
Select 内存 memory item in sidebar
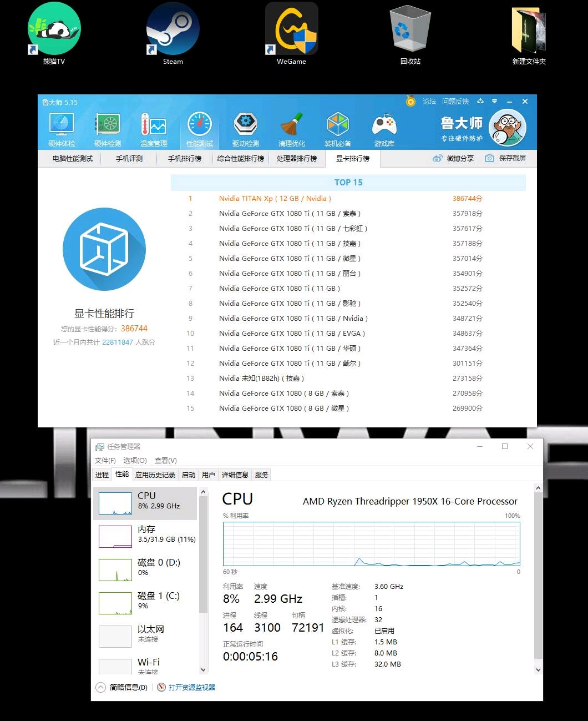[145, 537]
